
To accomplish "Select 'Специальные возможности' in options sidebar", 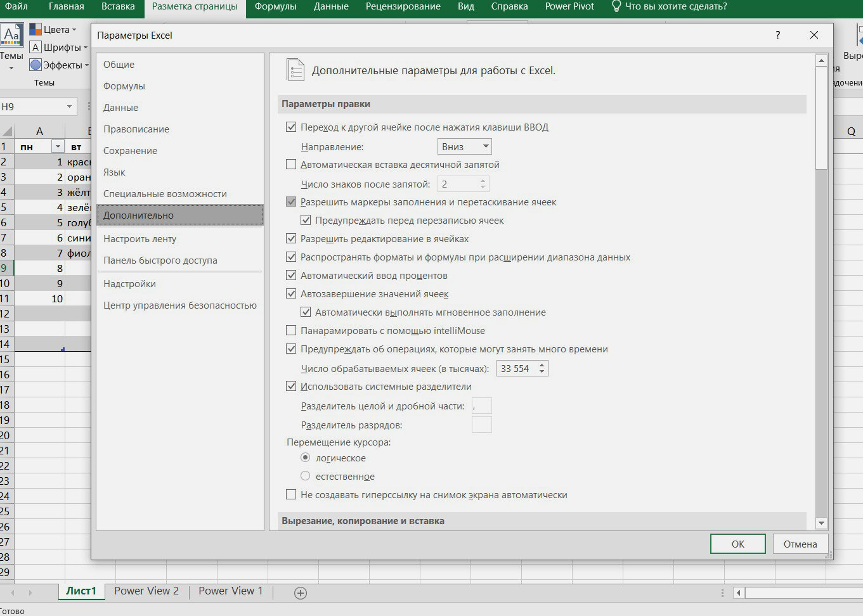I will (180, 194).
